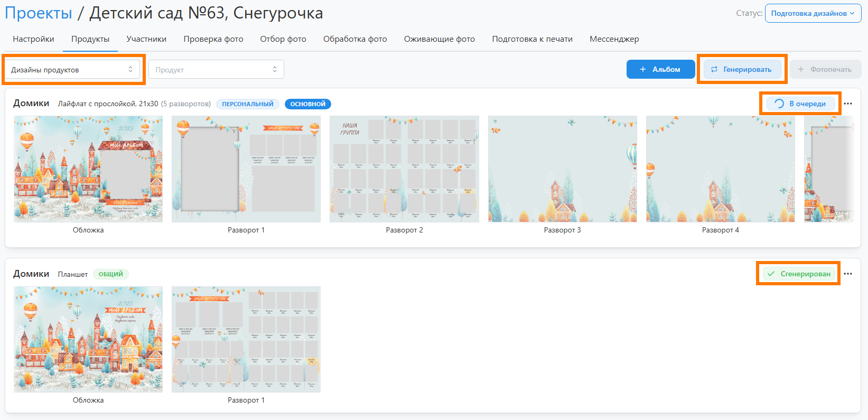Open the Проверка фото tab
This screenshot has width=868, height=420.
point(213,39)
